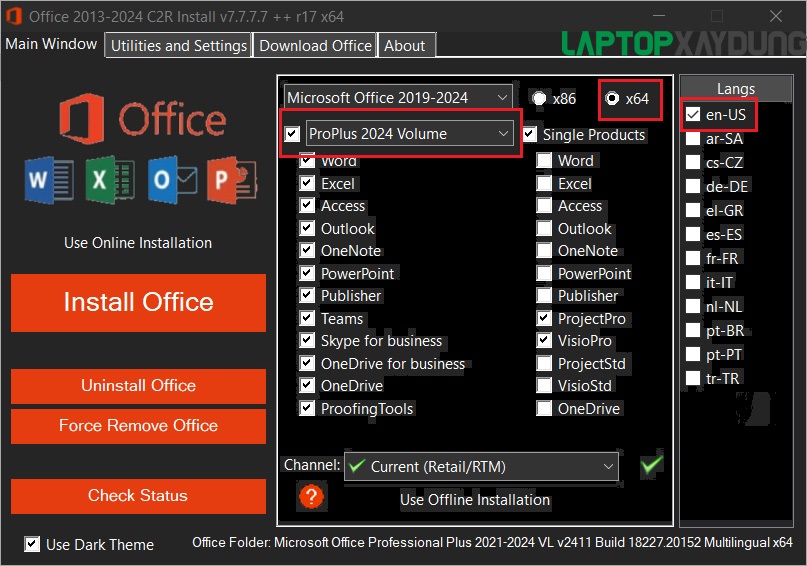Open the About tab

[405, 45]
